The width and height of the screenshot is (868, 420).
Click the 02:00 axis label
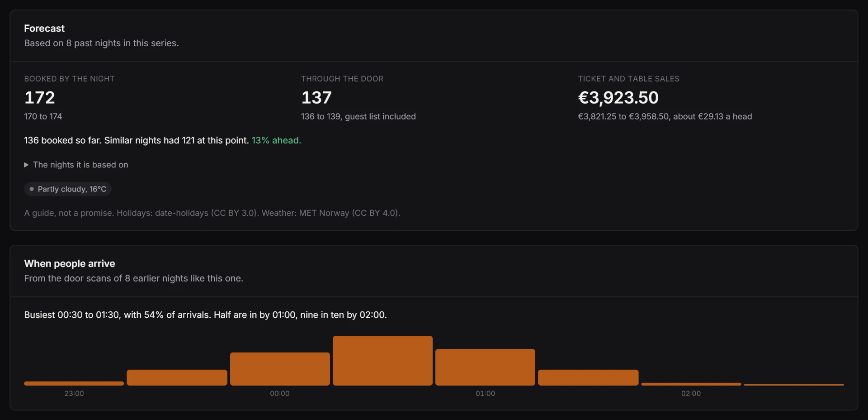[691, 393]
